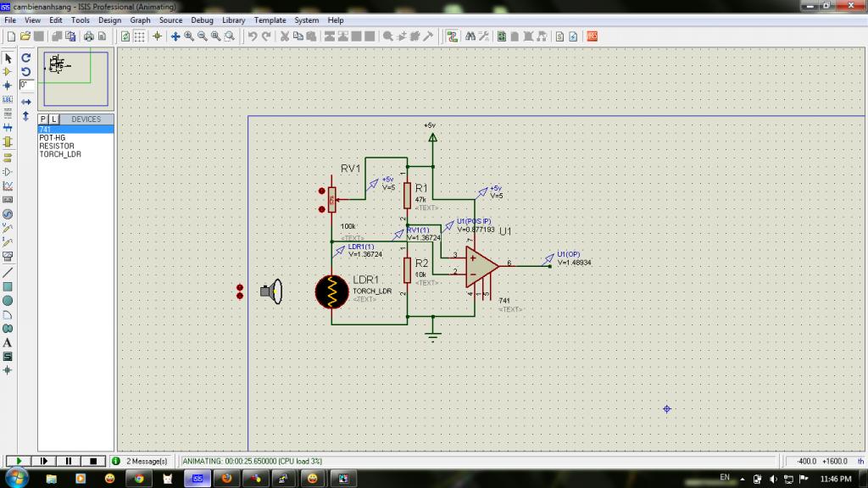This screenshot has height=488, width=868.
Task: Click the Rotate Clockwise icon
Action: coord(26,58)
